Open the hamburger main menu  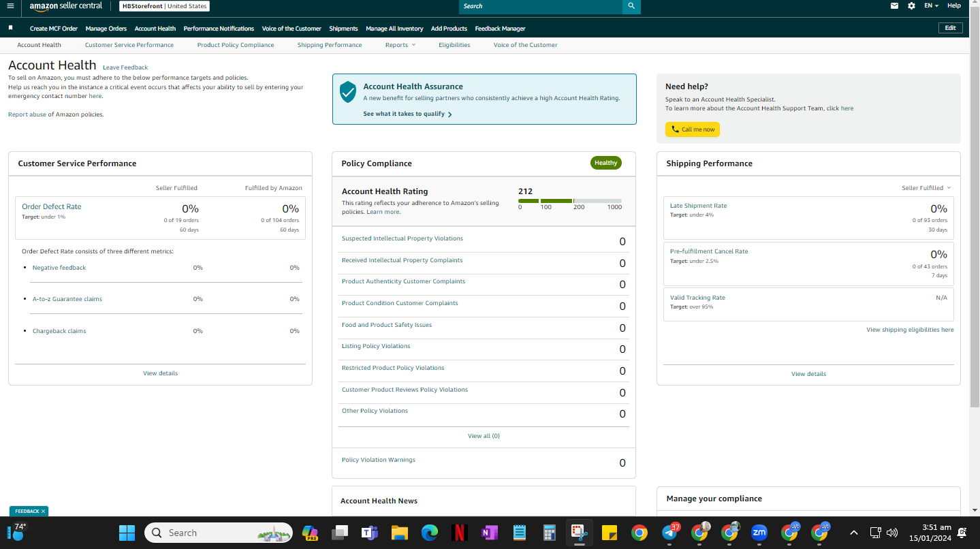(10, 6)
